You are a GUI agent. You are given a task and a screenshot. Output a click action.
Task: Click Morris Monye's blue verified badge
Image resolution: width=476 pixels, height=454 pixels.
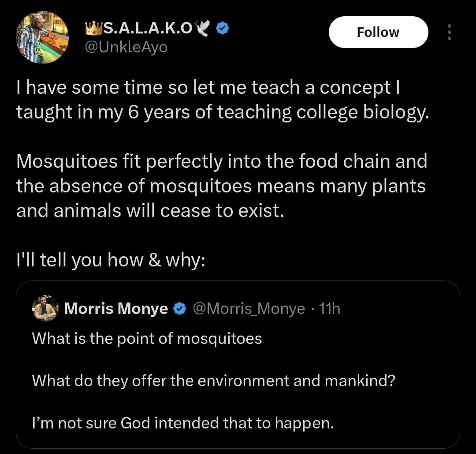tap(180, 309)
